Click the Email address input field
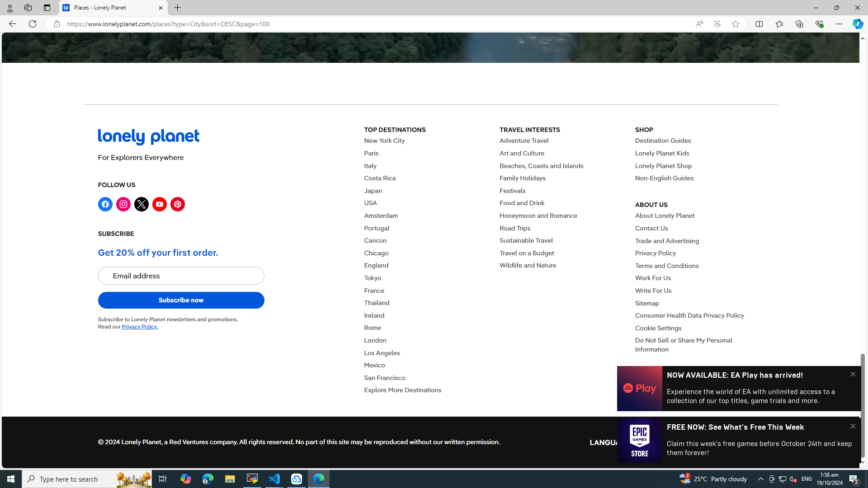868x488 pixels. pos(181,276)
